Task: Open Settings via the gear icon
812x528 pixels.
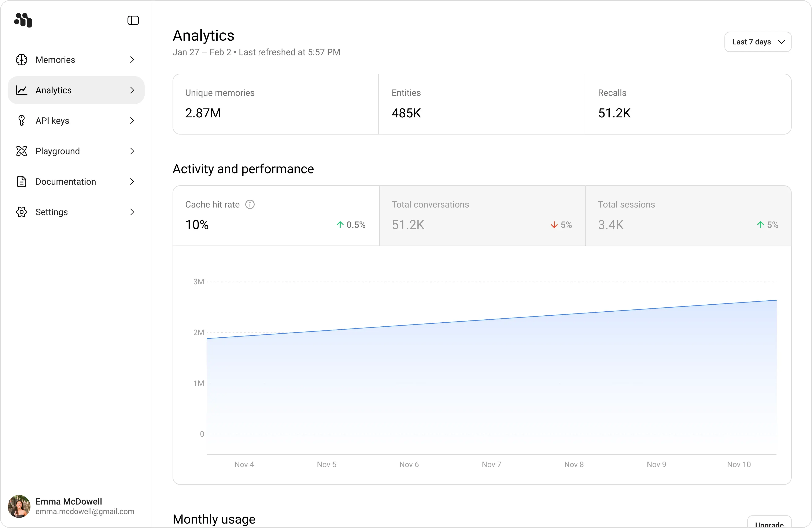Action: [22, 212]
